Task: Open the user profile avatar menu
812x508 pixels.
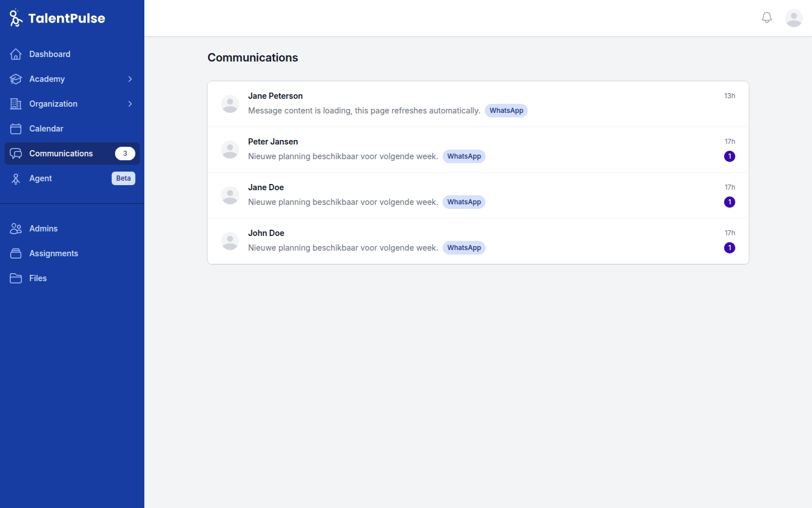Action: coord(794,18)
